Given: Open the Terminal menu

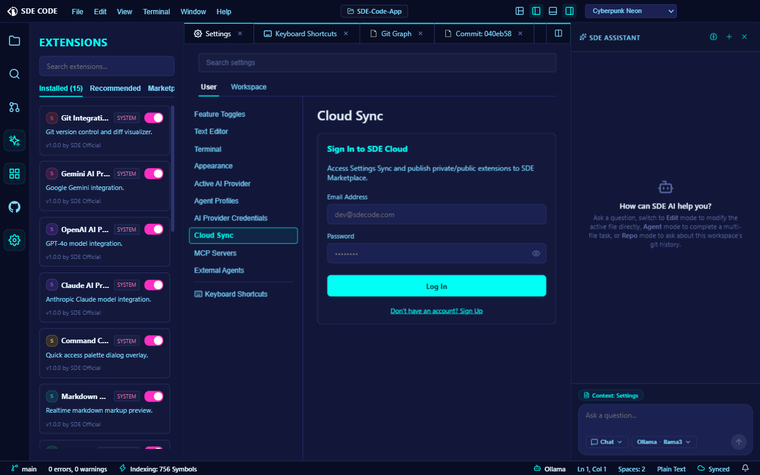Looking at the screenshot, I should pos(157,11).
